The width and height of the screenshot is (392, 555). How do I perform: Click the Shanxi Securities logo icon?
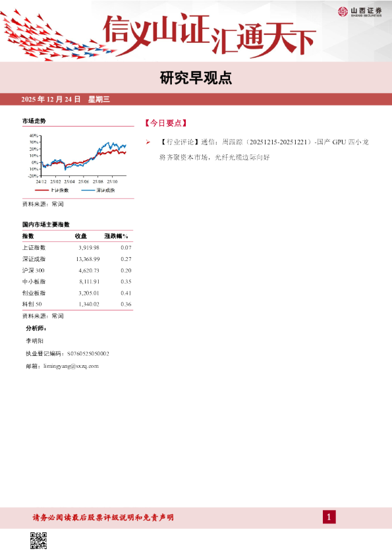tap(343, 12)
